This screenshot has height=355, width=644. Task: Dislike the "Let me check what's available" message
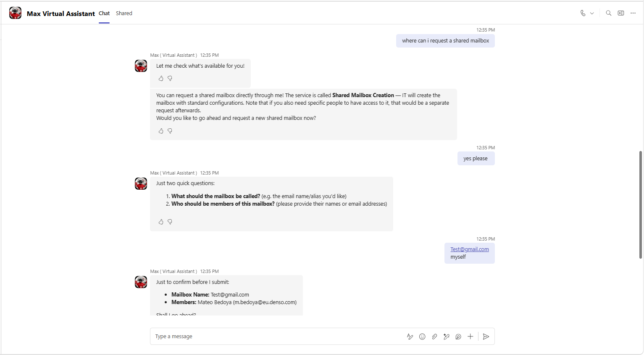click(170, 78)
